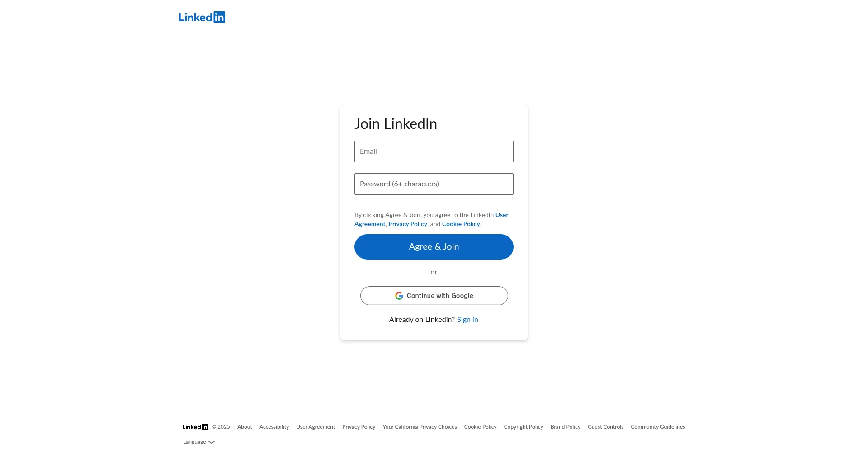868x449 pixels.
Task: Click User Agreement in the footer
Action: [316, 427]
